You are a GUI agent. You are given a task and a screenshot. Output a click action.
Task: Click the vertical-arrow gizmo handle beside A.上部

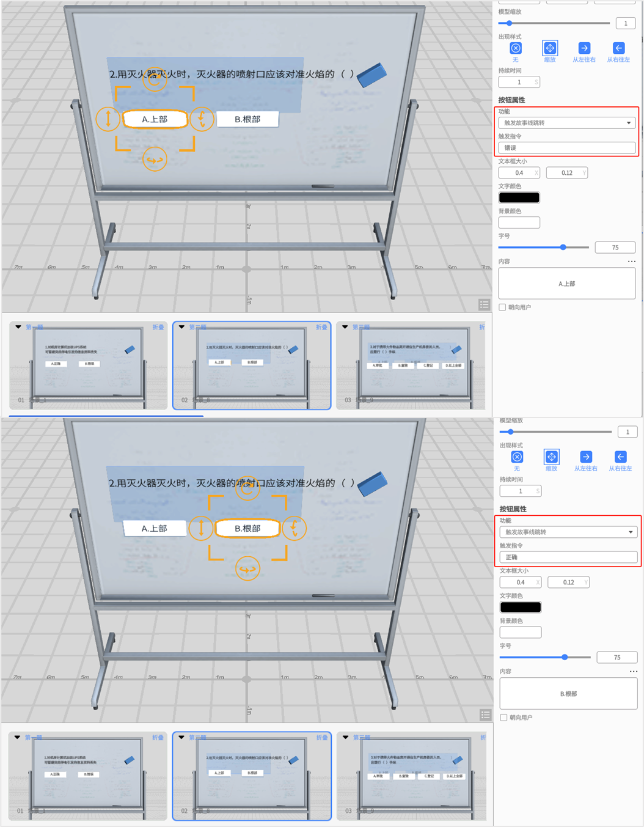108,119
